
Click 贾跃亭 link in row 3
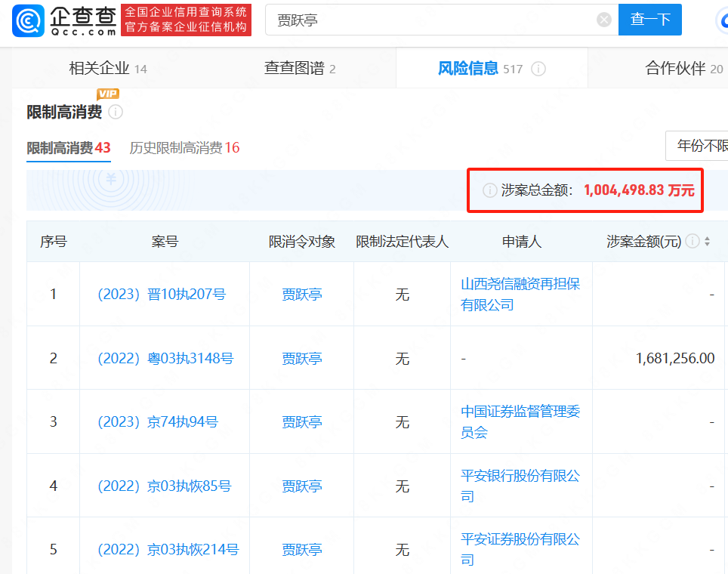click(302, 421)
